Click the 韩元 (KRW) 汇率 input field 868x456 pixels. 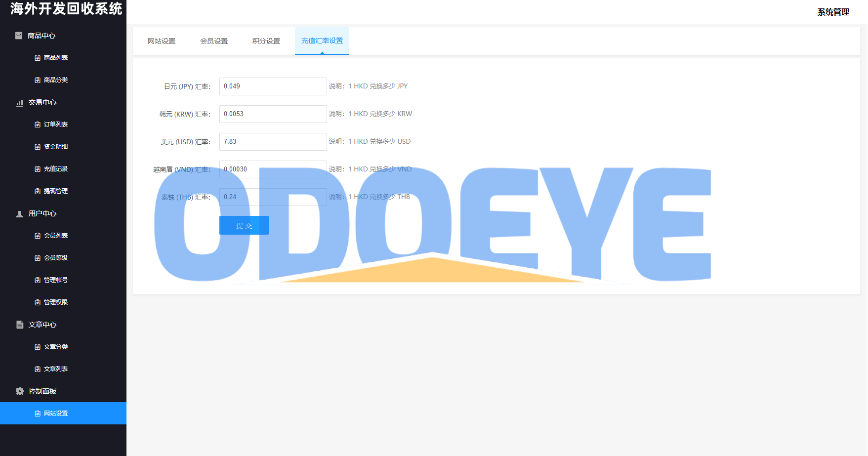coord(273,114)
